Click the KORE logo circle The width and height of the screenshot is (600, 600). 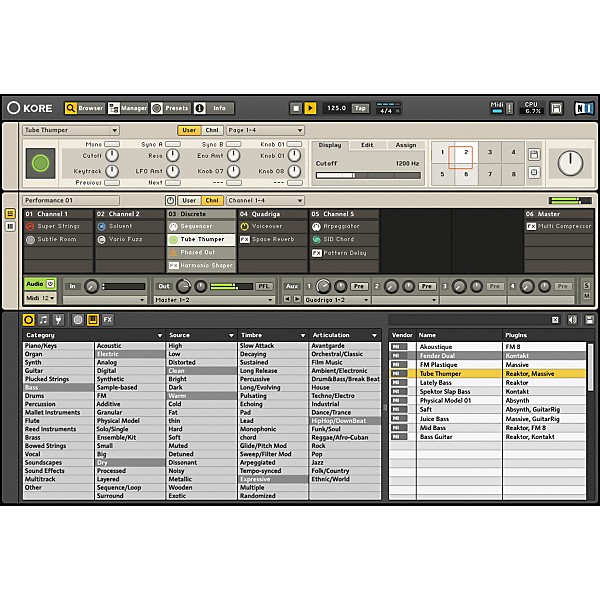tap(13, 108)
